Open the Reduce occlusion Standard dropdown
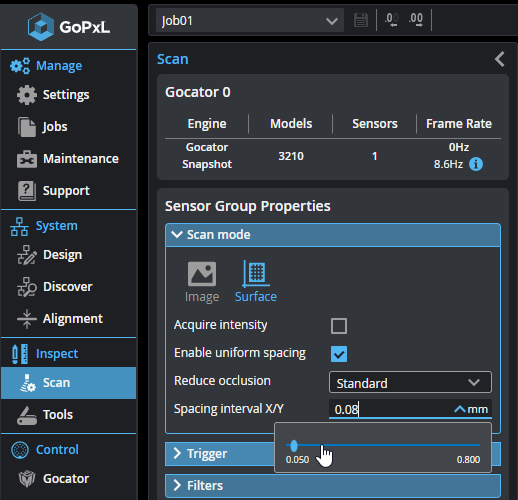518x500 pixels. pos(410,382)
